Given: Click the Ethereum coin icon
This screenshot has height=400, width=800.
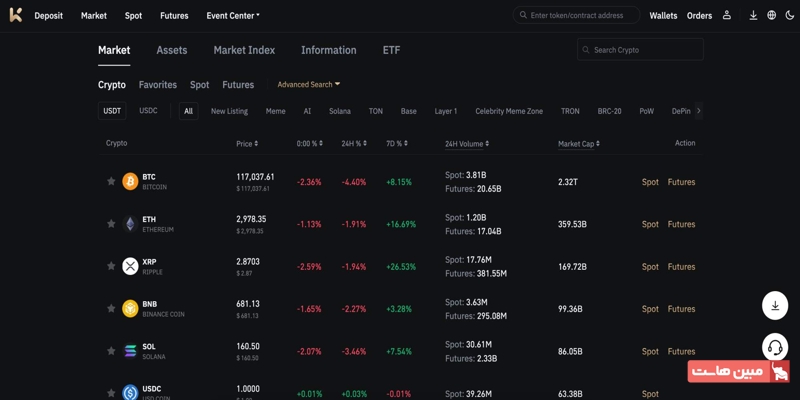Looking at the screenshot, I should tap(130, 224).
